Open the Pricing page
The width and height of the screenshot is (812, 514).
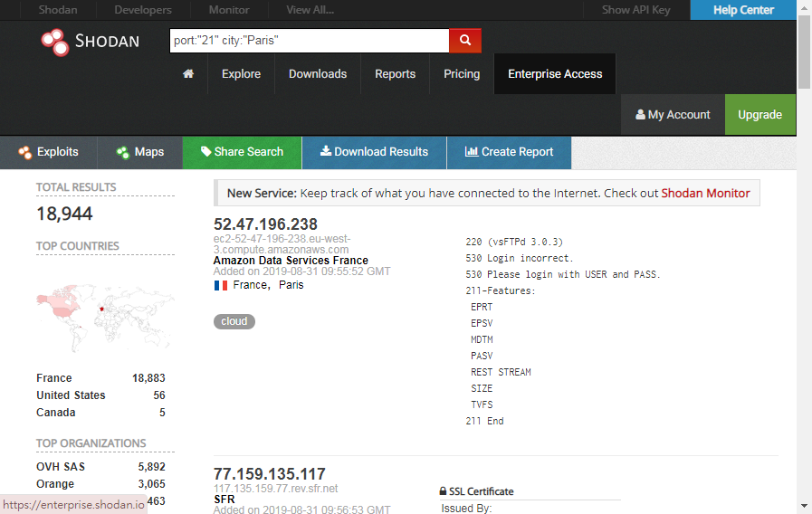(x=462, y=73)
